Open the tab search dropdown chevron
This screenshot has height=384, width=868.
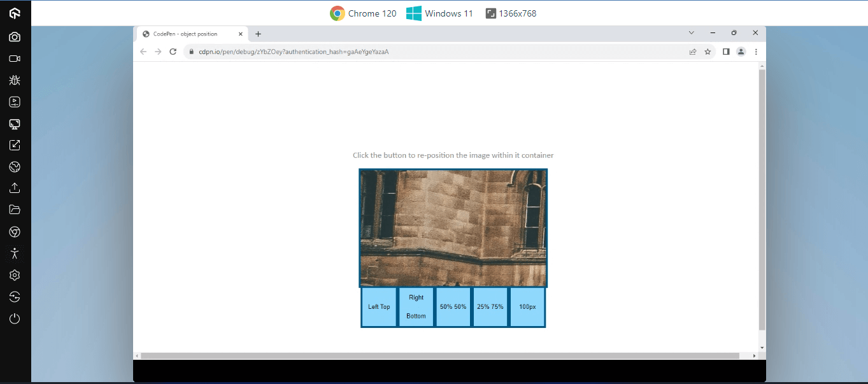point(692,32)
